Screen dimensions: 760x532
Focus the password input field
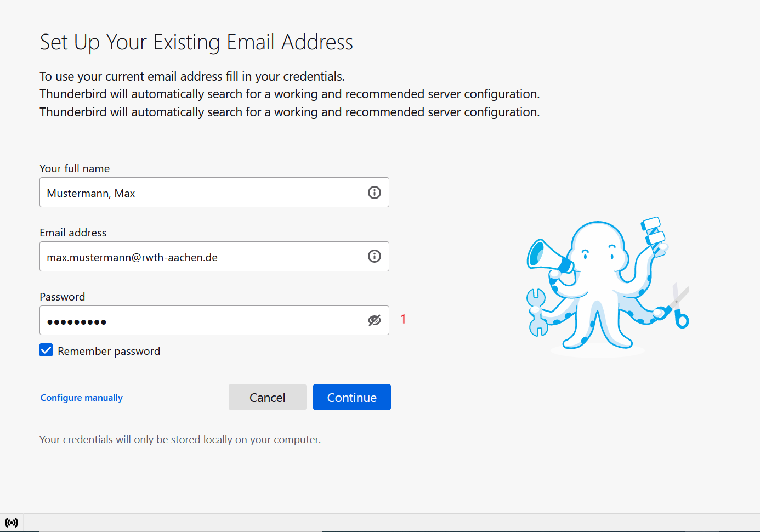(203, 320)
